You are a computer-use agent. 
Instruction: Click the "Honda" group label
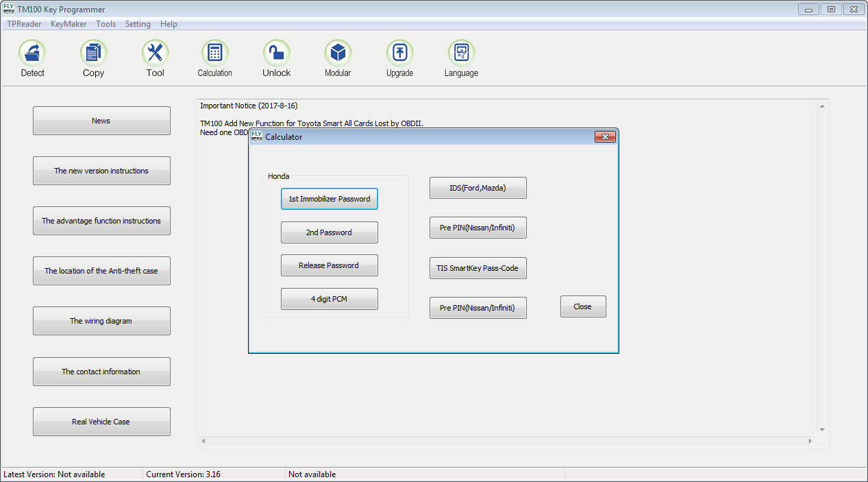click(x=279, y=176)
